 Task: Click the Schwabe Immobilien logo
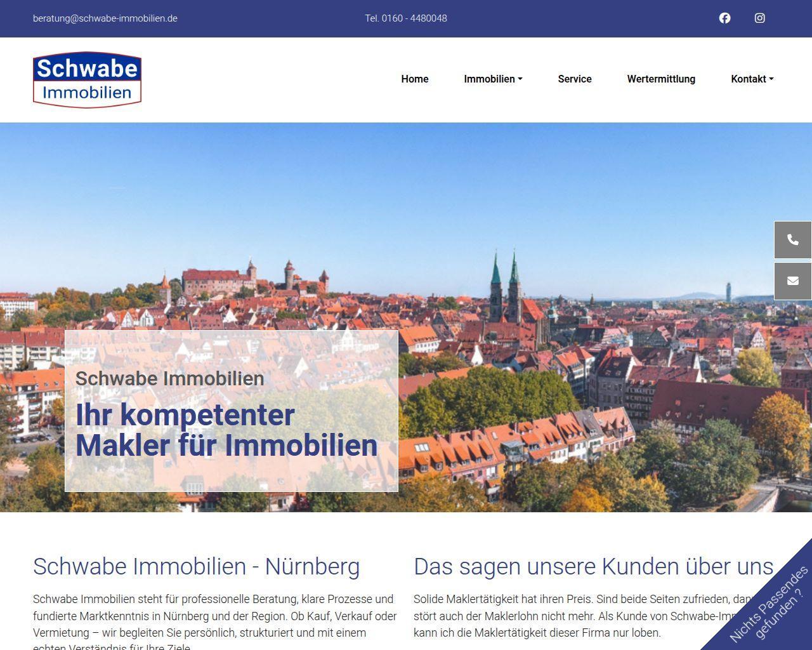coord(87,80)
